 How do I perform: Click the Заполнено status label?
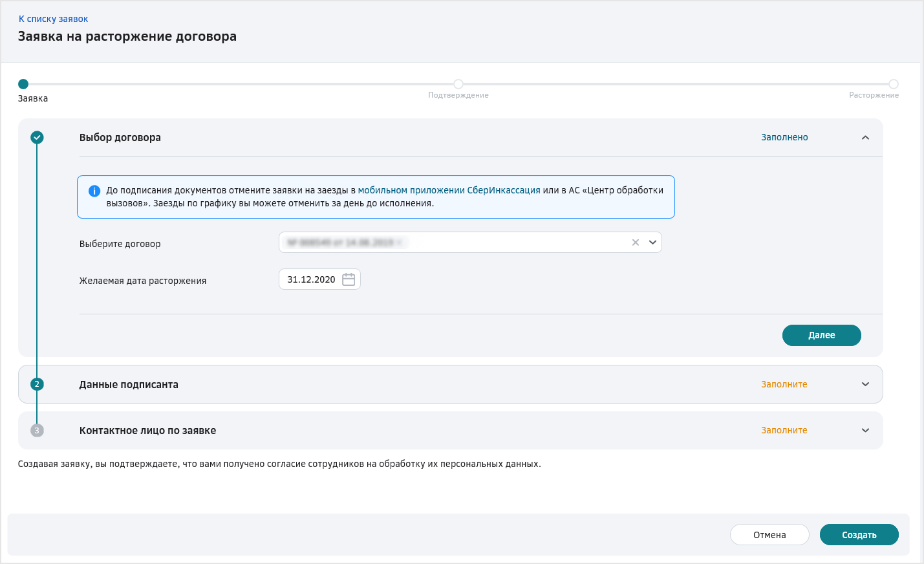click(784, 137)
